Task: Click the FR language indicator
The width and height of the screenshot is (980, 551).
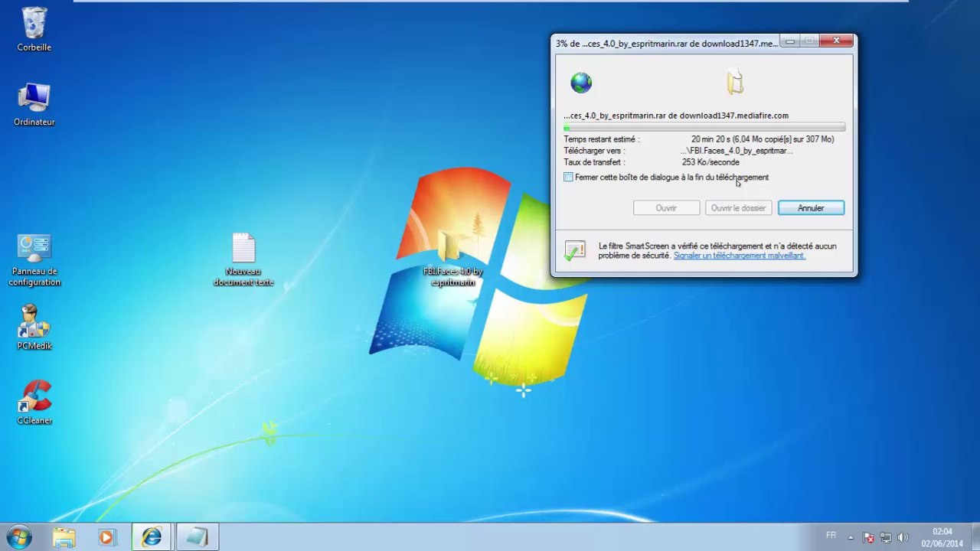Action: 831,536
